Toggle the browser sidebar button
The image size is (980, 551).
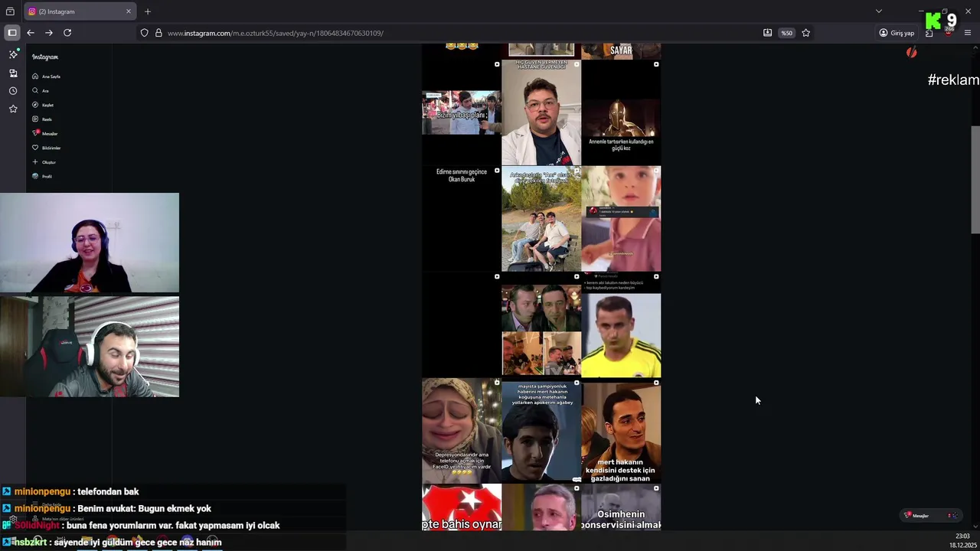[12, 33]
